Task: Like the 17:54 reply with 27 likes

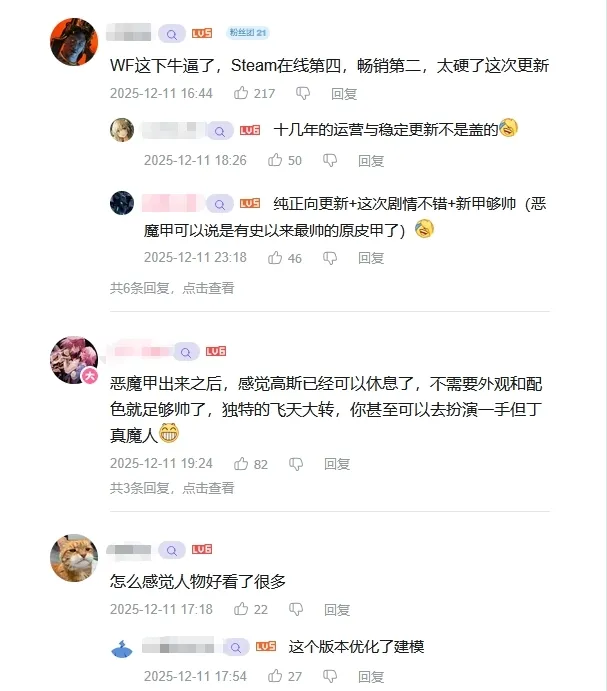Action: (275, 675)
